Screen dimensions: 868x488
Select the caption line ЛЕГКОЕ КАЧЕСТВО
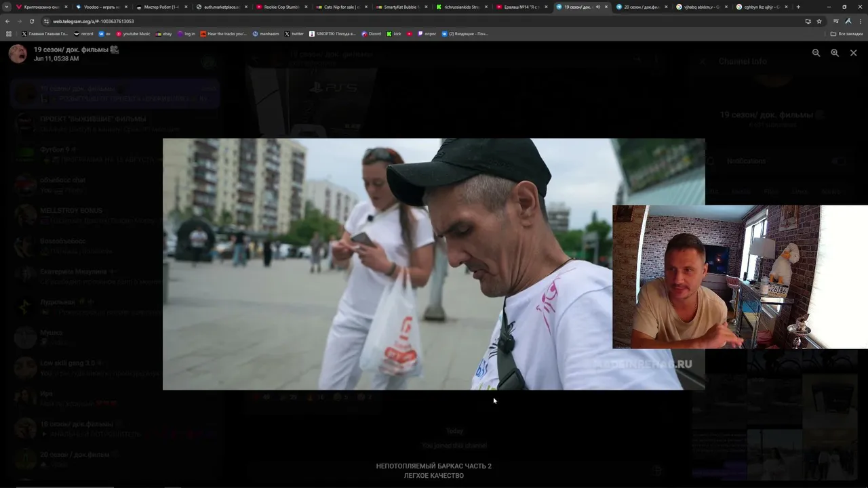point(434,476)
